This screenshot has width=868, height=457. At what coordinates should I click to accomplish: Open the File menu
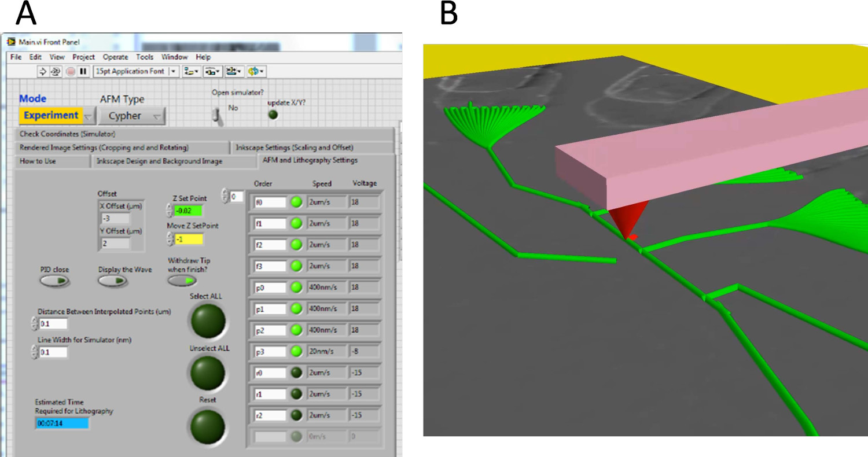click(16, 57)
